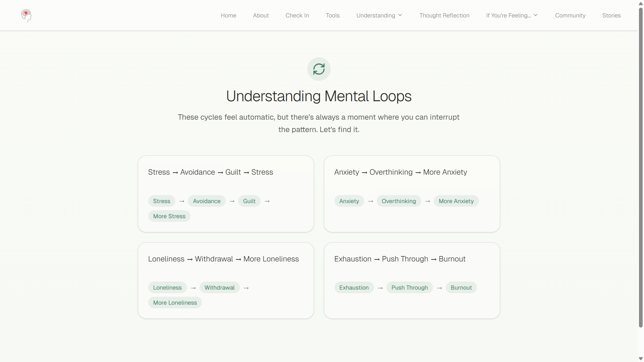Screen dimensions: 644x362
Task: Open the Tools page
Action: pos(333,15)
